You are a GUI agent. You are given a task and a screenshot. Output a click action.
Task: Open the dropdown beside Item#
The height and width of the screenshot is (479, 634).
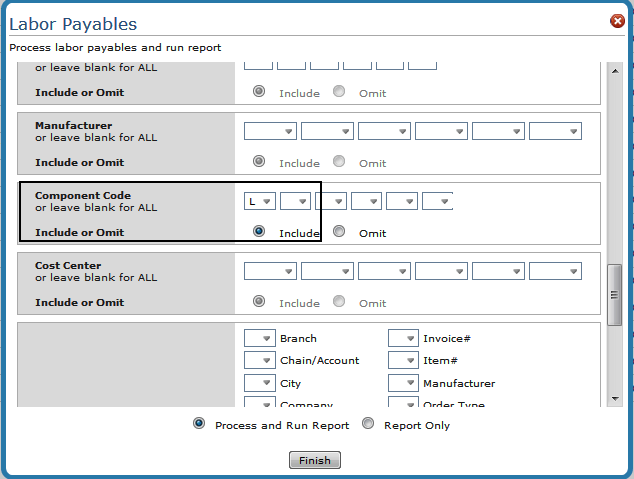pyautogui.click(x=403, y=360)
